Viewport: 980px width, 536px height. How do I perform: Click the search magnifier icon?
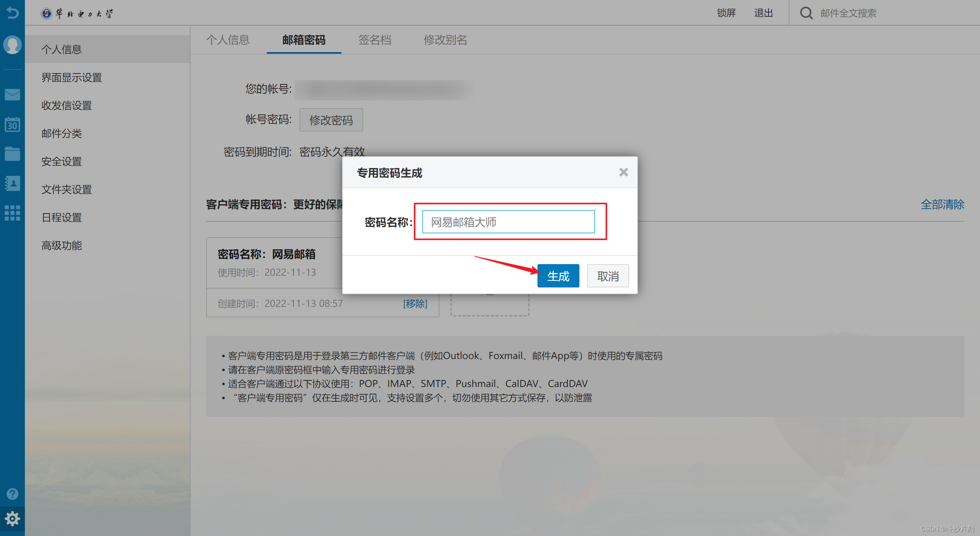pyautogui.click(x=806, y=13)
